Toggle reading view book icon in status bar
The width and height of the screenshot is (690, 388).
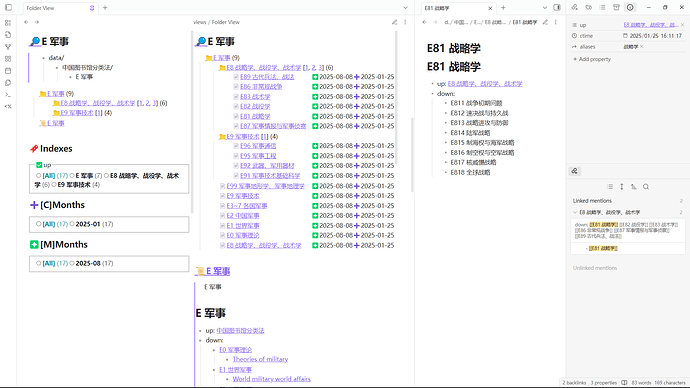624,383
